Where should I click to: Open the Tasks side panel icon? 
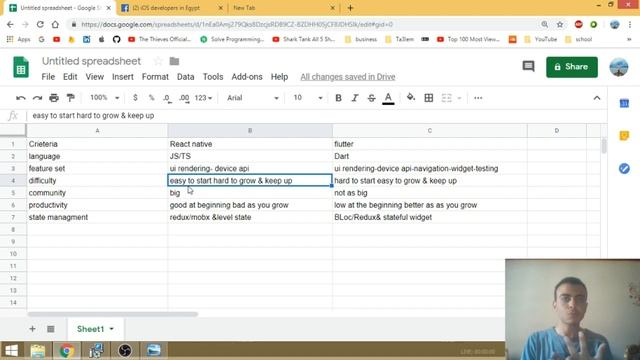tap(624, 168)
